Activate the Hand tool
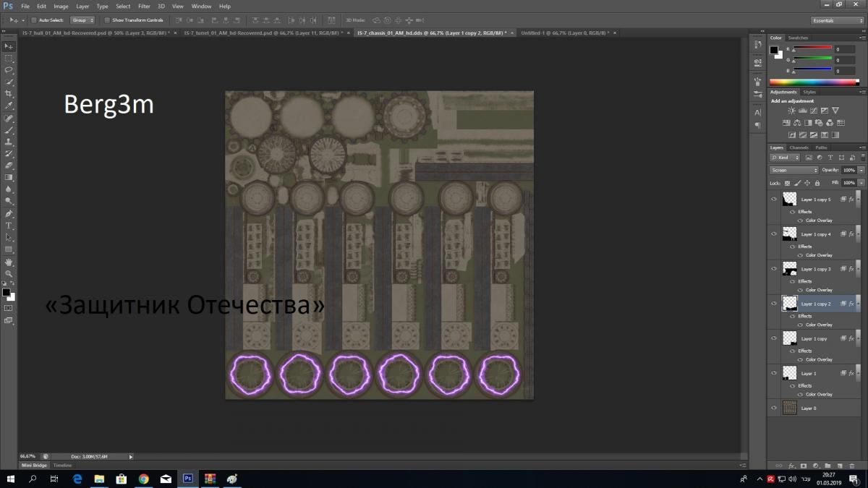The width and height of the screenshot is (868, 488). [9, 262]
